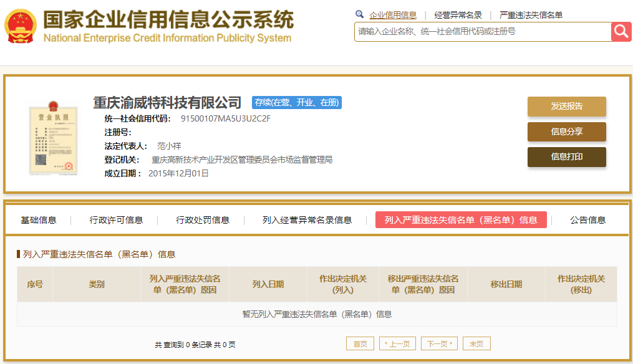Click the 存续(在营、开业、在册) status badge
The height and width of the screenshot is (364, 633).
tap(297, 102)
